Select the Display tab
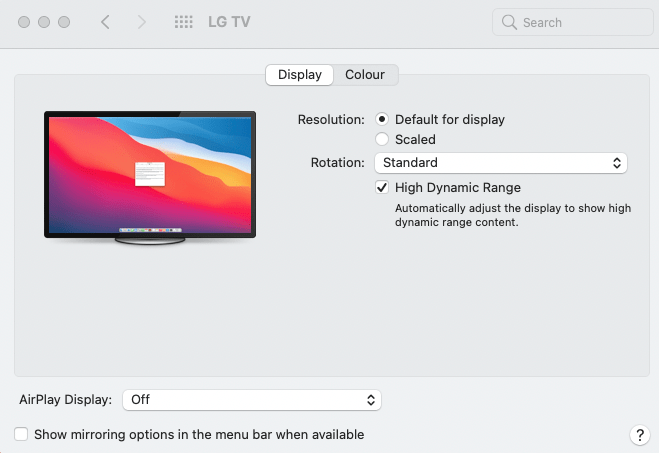This screenshot has width=659, height=453. 300,75
